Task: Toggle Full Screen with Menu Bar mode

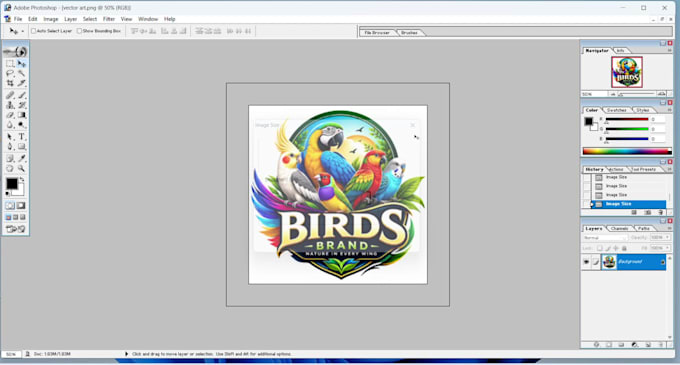Action: tap(16, 217)
